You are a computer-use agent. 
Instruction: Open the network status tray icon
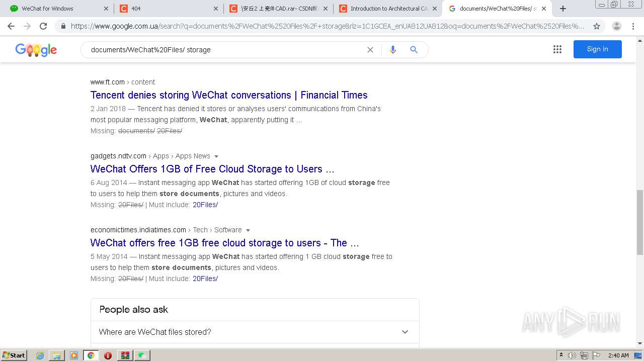584,355
